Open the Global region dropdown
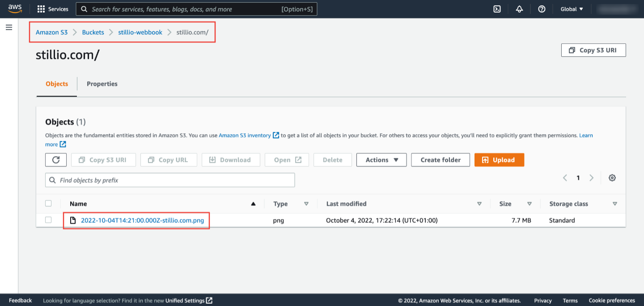The height and width of the screenshot is (306, 644). coord(572,9)
